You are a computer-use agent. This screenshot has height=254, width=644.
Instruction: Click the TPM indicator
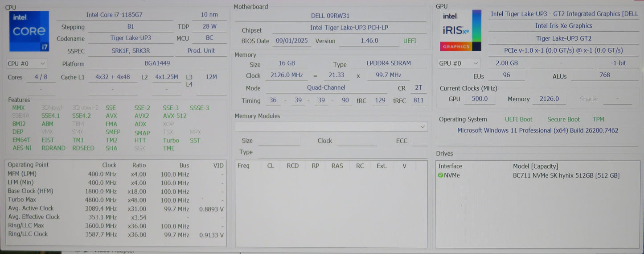[598, 120]
